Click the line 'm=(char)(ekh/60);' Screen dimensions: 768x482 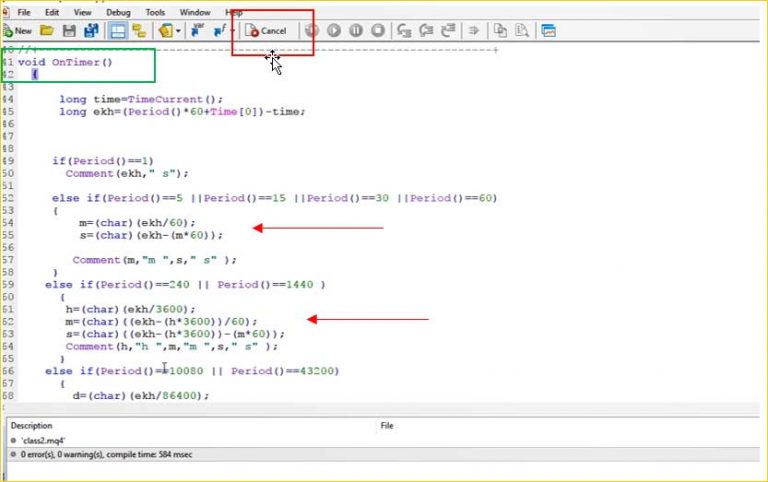pos(137,223)
